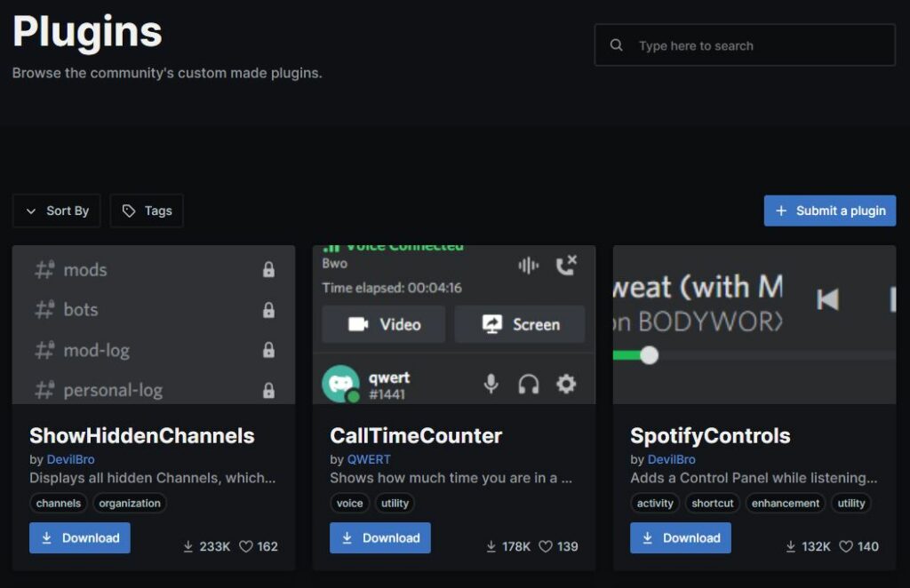Screen dimensions: 910x588
Task: Select the voice tag on CallTimeCounter
Action: (x=349, y=503)
